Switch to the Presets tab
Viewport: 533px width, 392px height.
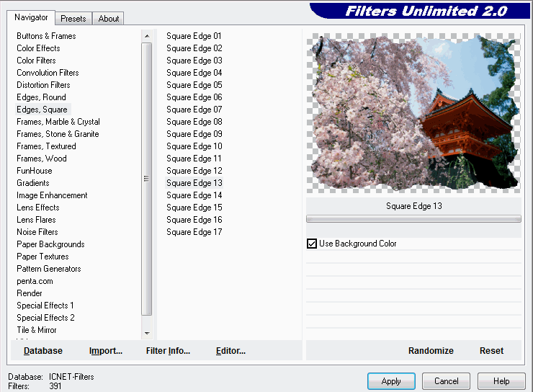point(74,19)
